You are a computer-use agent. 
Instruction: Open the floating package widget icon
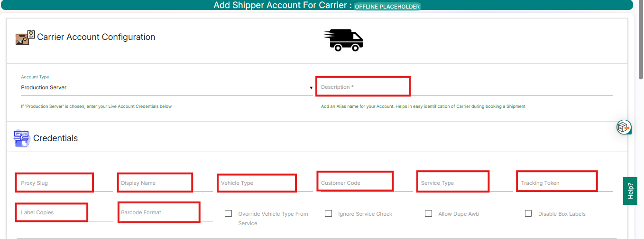tap(624, 127)
